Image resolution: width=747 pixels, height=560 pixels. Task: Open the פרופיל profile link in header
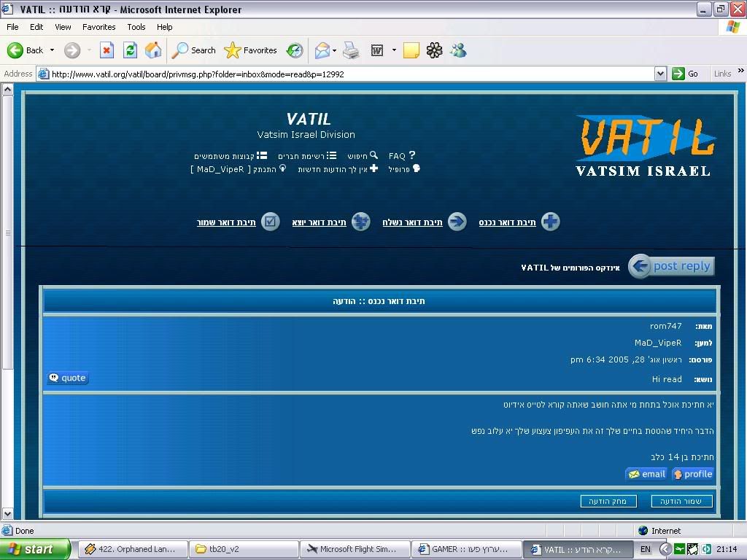point(404,169)
